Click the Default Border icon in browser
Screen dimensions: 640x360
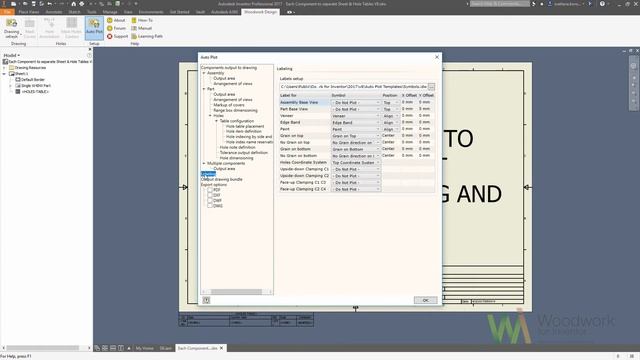(x=18, y=80)
